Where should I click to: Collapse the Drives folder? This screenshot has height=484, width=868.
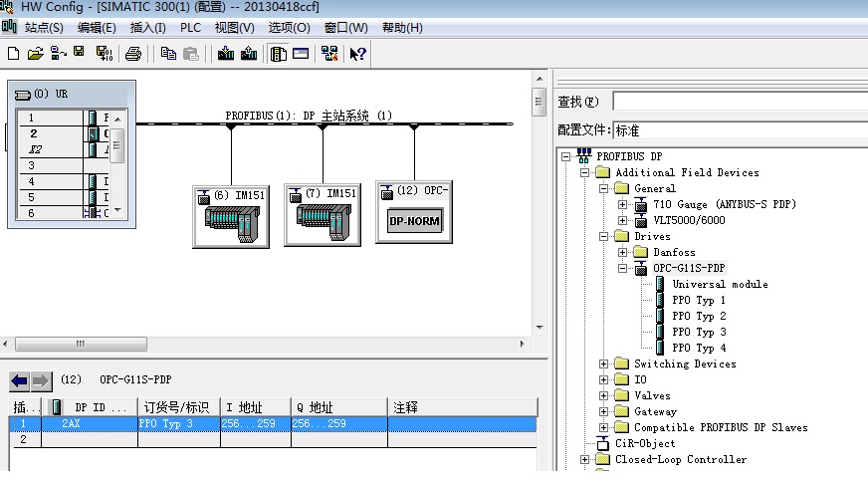[x=604, y=236]
